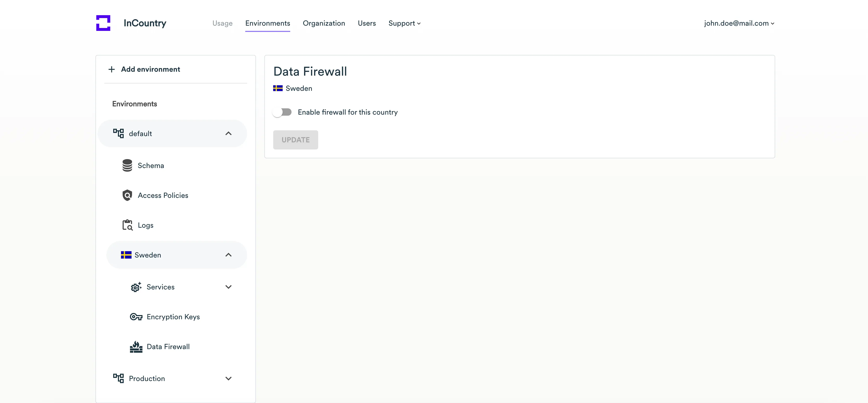Collapse the default environment chevron
The image size is (868, 403).
228,133
